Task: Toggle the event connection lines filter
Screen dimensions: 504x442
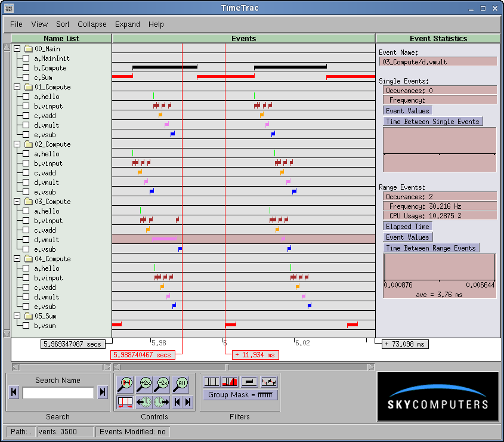Action: (x=269, y=382)
